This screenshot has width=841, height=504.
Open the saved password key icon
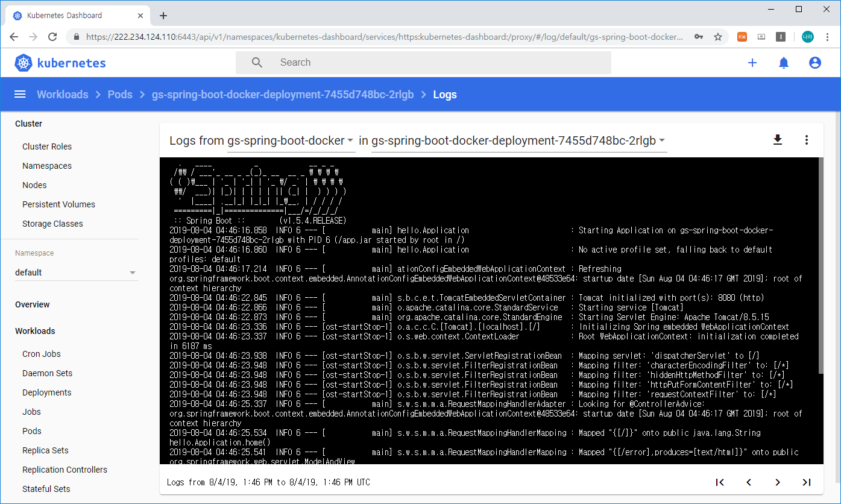click(699, 37)
